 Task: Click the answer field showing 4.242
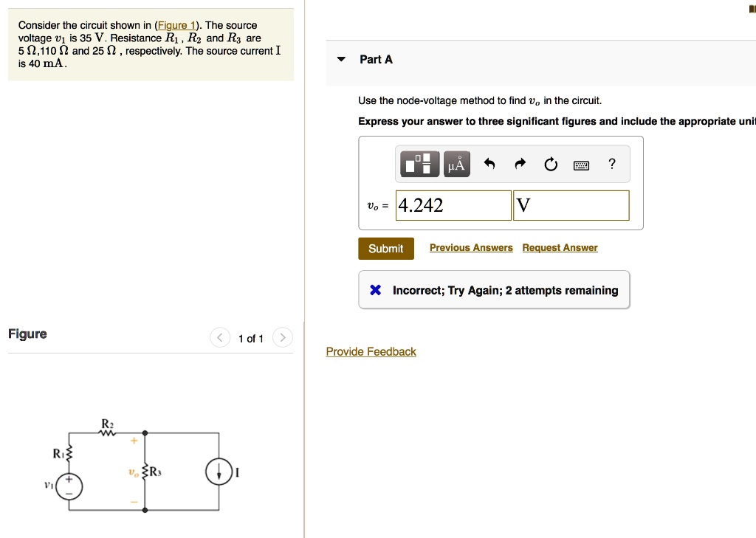(453, 205)
